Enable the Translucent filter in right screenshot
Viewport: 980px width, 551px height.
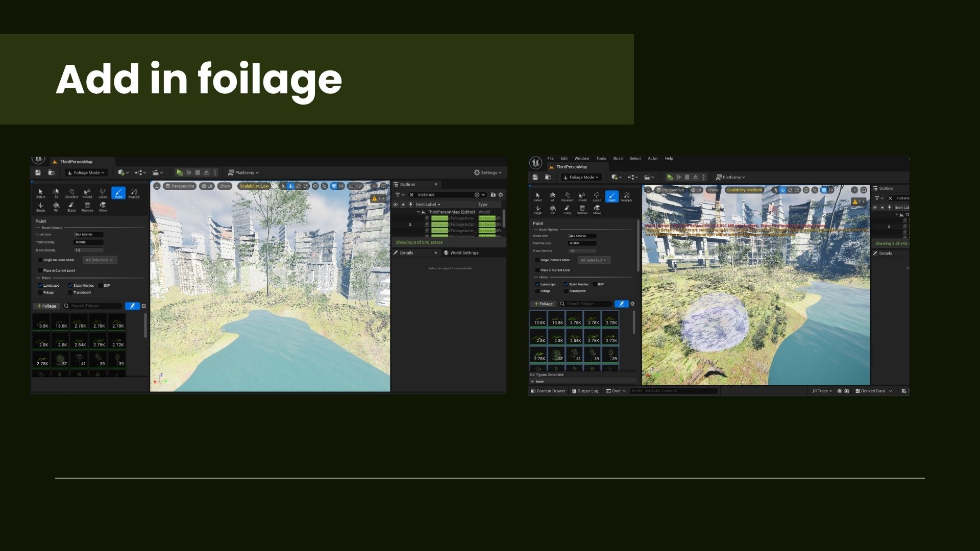(566, 291)
